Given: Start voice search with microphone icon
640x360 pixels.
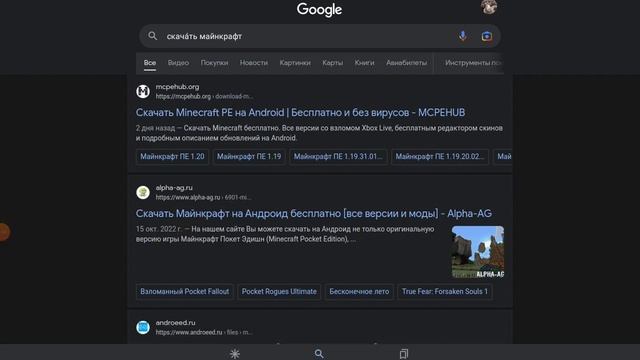Looking at the screenshot, I should pos(462,36).
